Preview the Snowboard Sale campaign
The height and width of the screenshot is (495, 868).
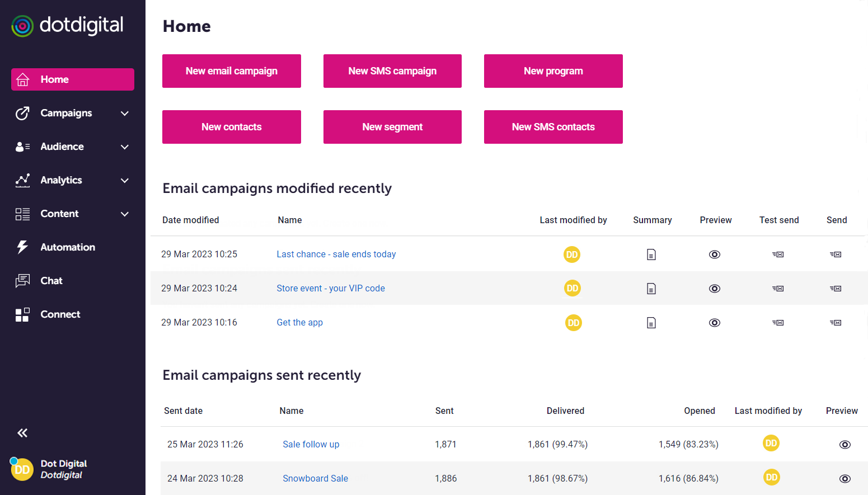pos(844,479)
